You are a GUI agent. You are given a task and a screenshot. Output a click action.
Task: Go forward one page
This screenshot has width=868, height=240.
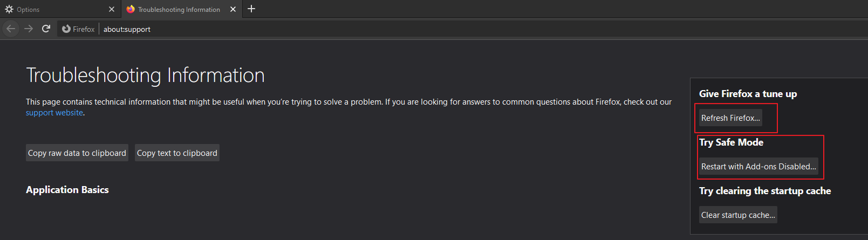29,29
